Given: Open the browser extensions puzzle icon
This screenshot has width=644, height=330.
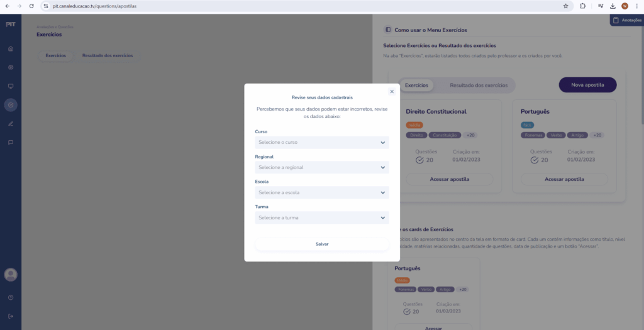Looking at the screenshot, I should [582, 6].
